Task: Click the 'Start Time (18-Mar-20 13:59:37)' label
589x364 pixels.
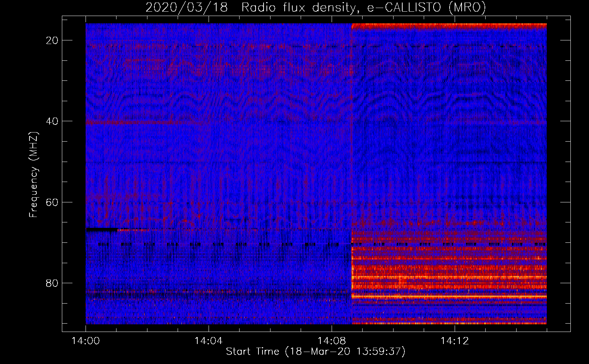Action: [x=316, y=352]
